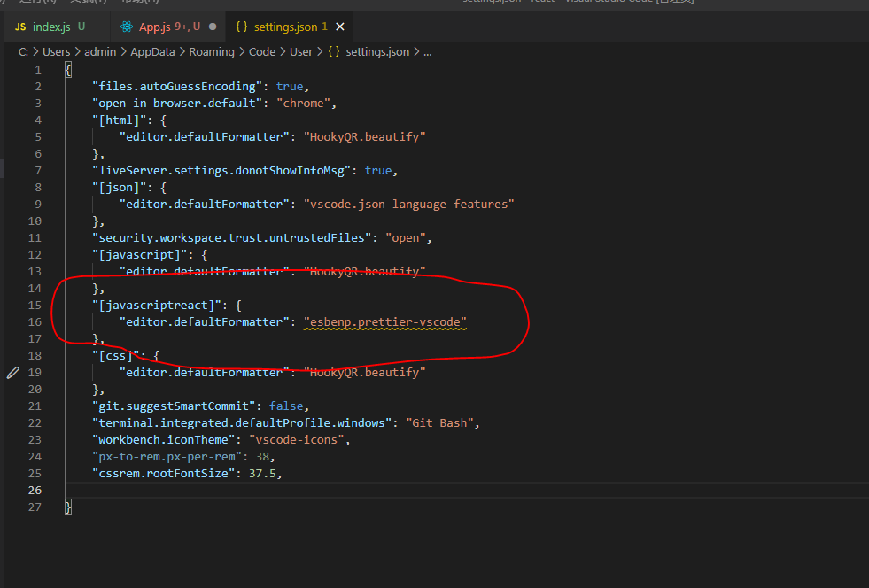Click the JS file icon on index.js tab
Viewport: 869px width, 588px height.
[x=20, y=27]
